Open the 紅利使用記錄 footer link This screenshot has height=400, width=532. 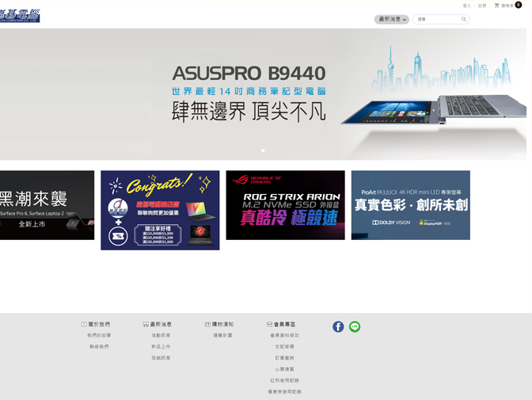(284, 380)
